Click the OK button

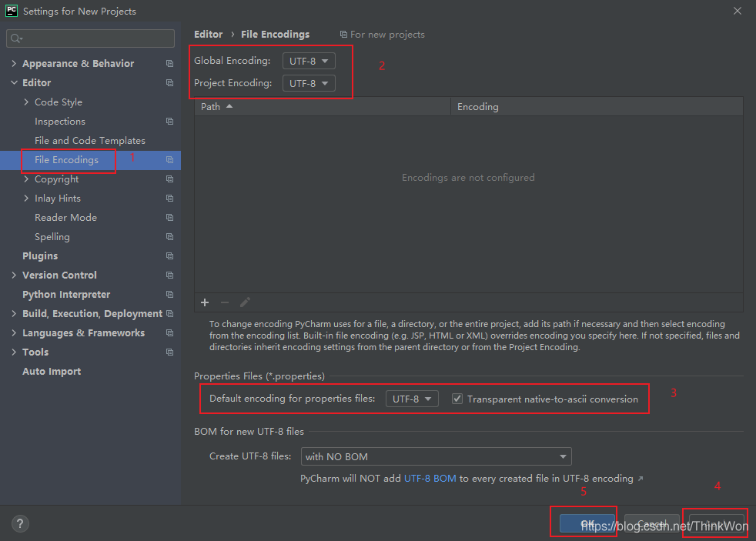(x=587, y=523)
